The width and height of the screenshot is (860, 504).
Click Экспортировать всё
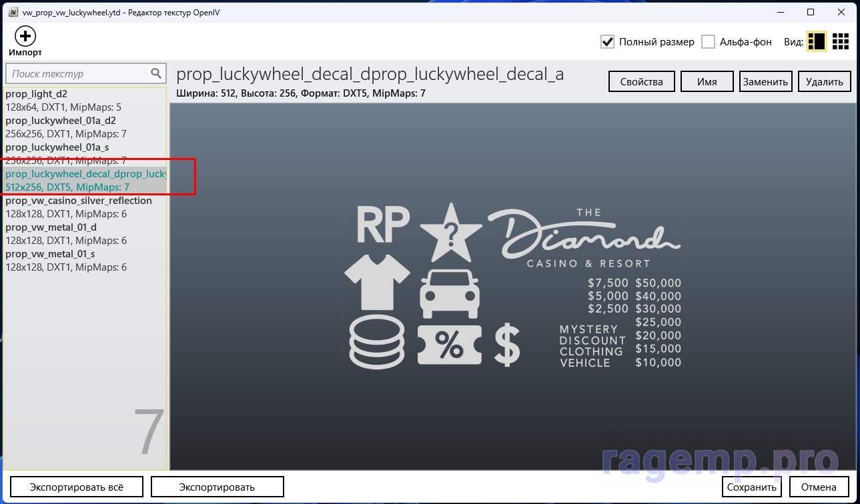(x=77, y=487)
